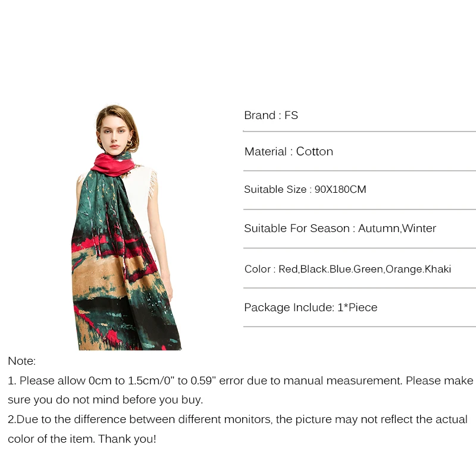Click the monitor difference note line

tap(237, 419)
